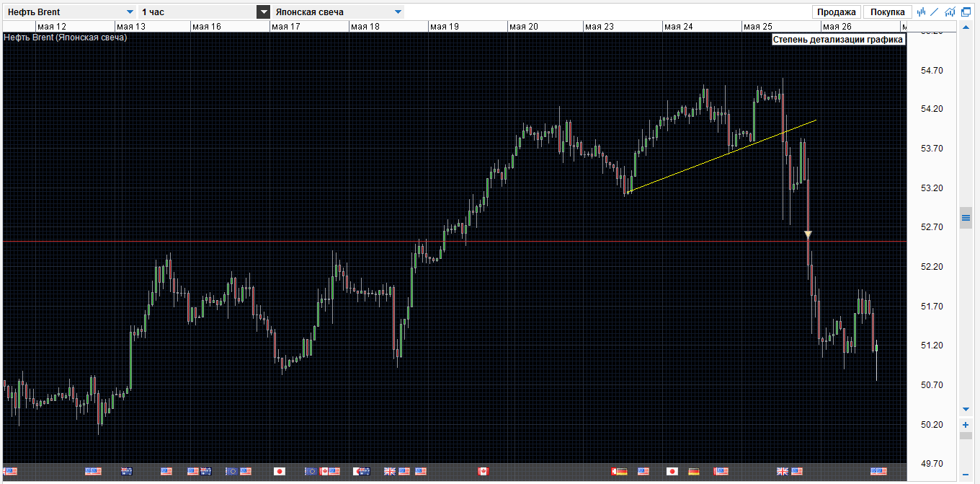Image resolution: width=980 pixels, height=484 pixels.
Task: Click UK flag event under мая 25
Action: coord(783,471)
